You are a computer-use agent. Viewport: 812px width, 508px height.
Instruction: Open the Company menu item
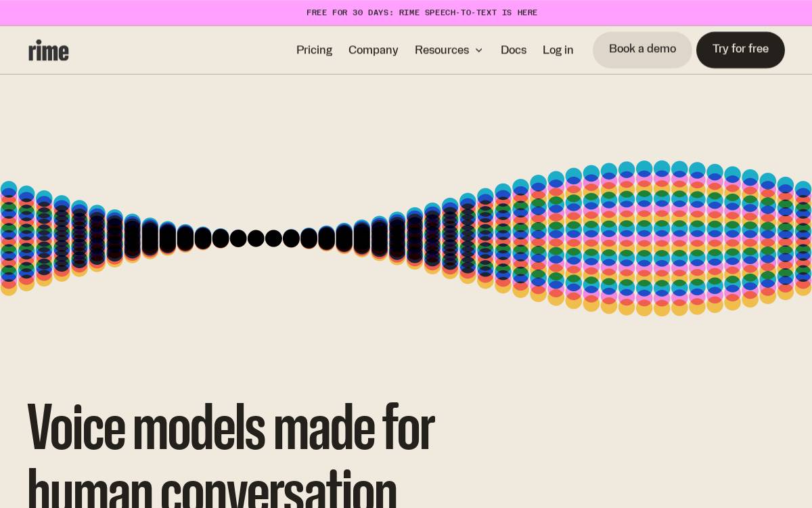(373, 50)
